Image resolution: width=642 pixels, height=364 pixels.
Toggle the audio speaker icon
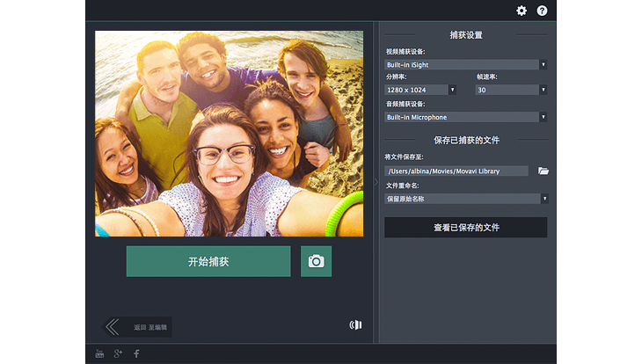355,324
